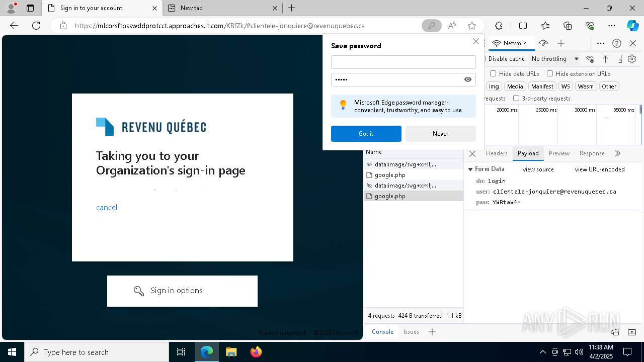Viewport: 644px width, 362px height.
Task: Open more network conditions
Action: tap(590, 59)
